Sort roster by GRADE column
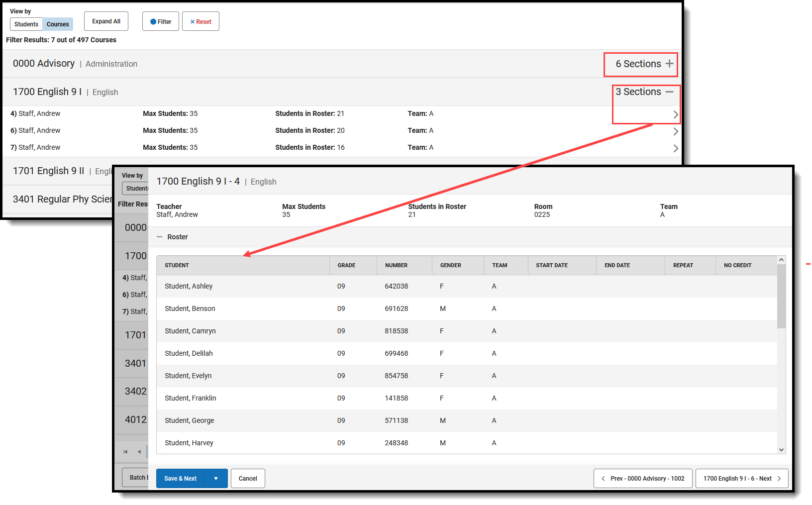812x505 pixels. pyautogui.click(x=353, y=265)
